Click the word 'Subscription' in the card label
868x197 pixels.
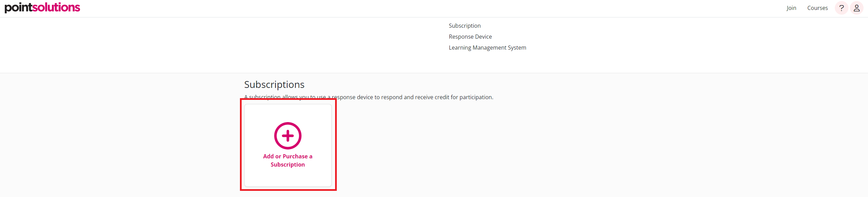pyautogui.click(x=288, y=165)
